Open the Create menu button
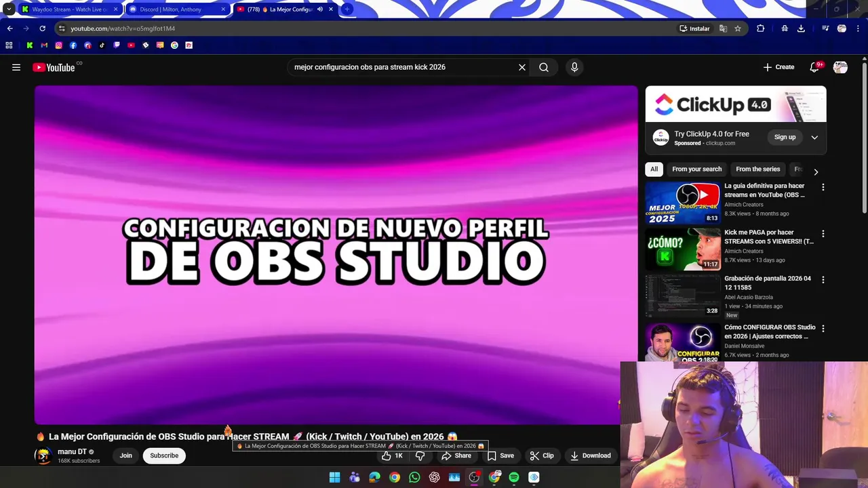868x488 pixels. pos(778,67)
